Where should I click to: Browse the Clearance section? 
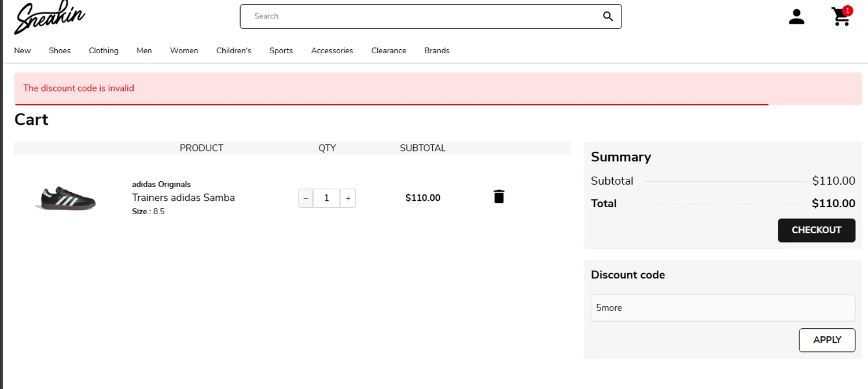coord(389,51)
